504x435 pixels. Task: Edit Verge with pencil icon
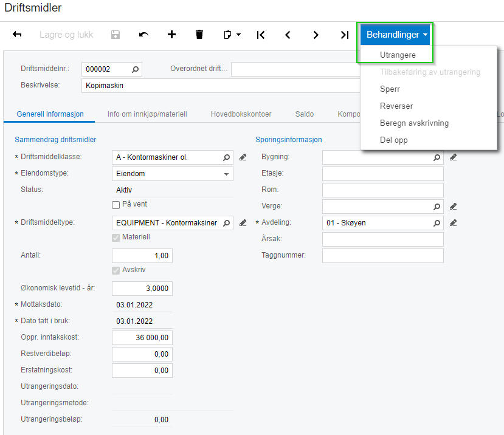(x=453, y=207)
